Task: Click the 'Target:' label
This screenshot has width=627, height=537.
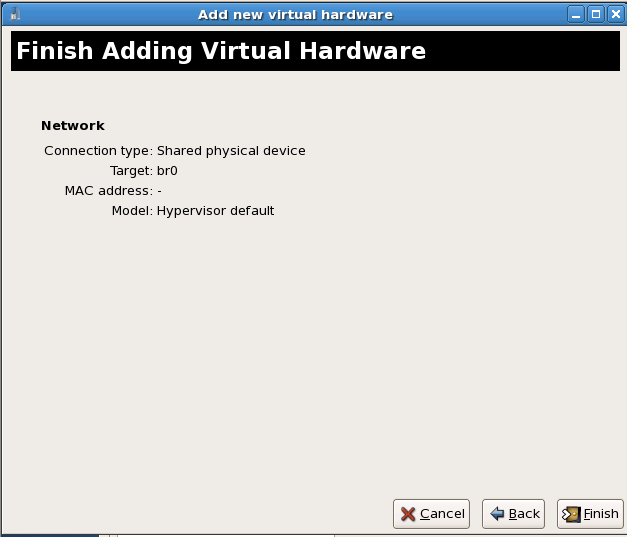Action: [131, 171]
